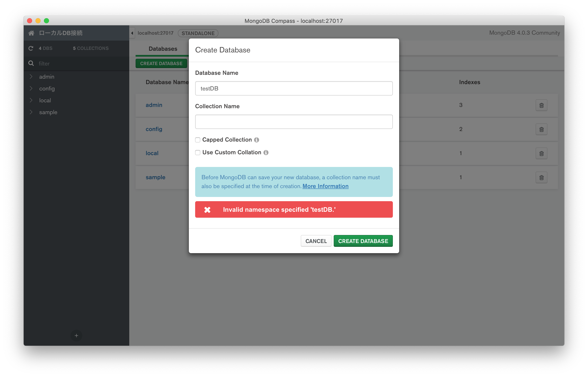Image resolution: width=588 pixels, height=377 pixels.
Task: Click the filter search magnifier icon
Action: pyautogui.click(x=31, y=63)
